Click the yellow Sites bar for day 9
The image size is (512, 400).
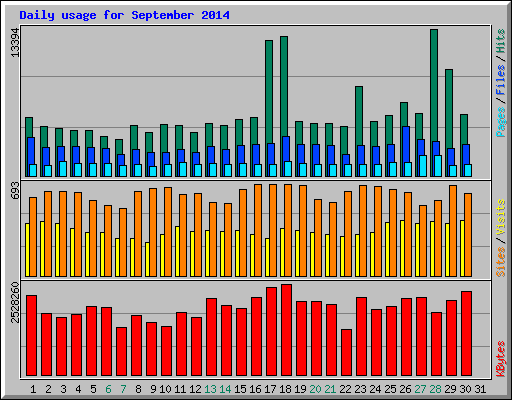click(x=147, y=259)
